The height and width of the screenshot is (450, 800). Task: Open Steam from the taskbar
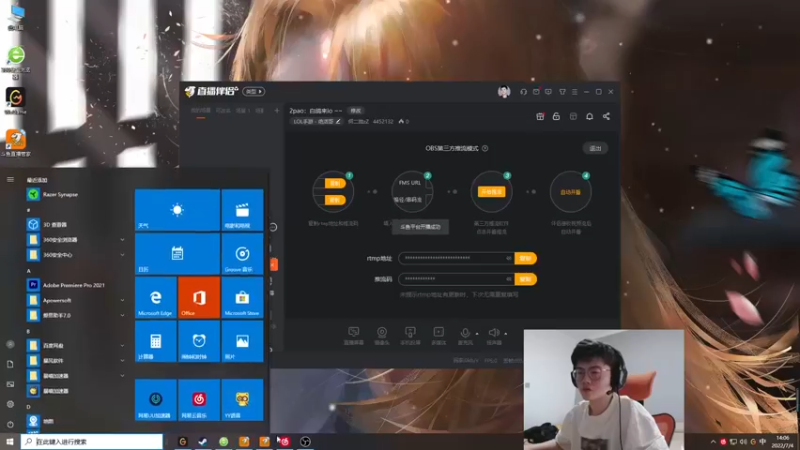click(203, 442)
